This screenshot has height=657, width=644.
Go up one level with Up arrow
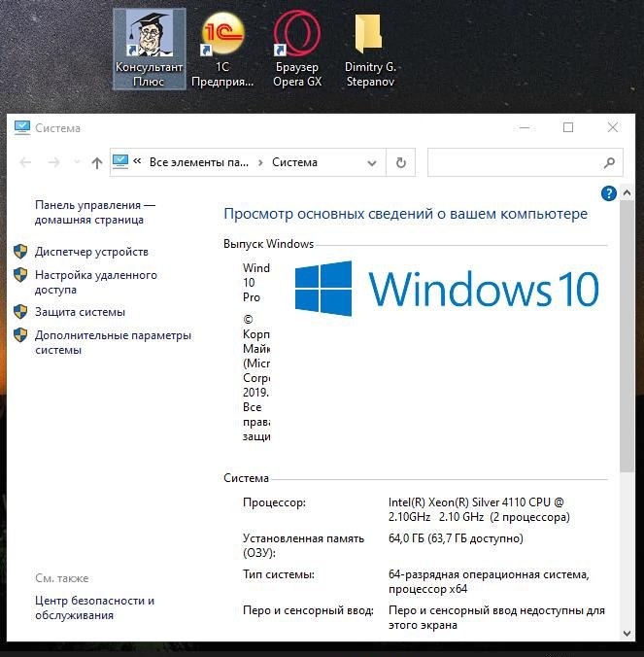point(97,162)
